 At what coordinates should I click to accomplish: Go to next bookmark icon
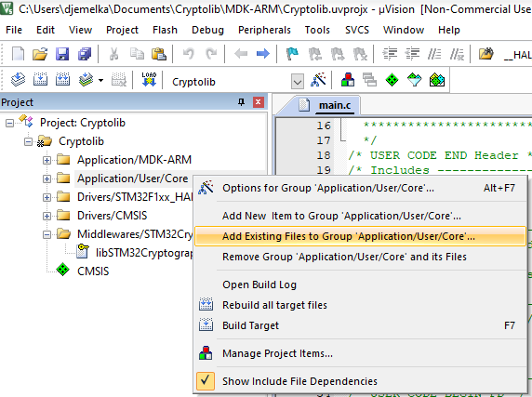coord(338,54)
